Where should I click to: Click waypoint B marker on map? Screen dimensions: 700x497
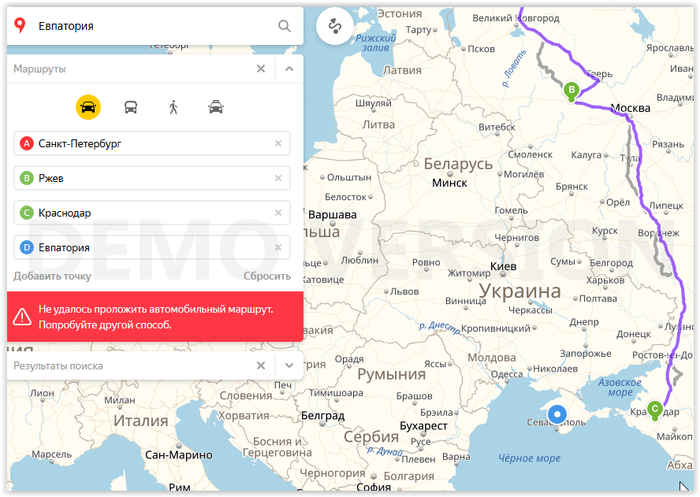[x=571, y=92]
